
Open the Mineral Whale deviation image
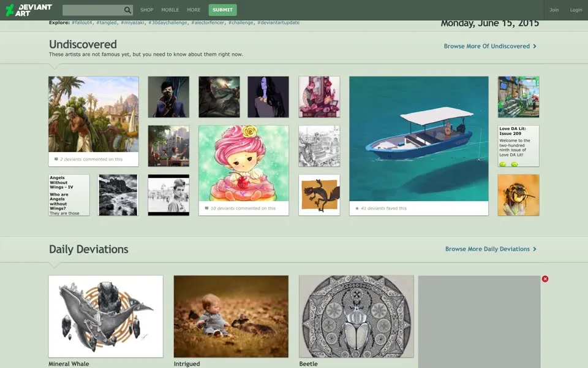click(x=106, y=316)
